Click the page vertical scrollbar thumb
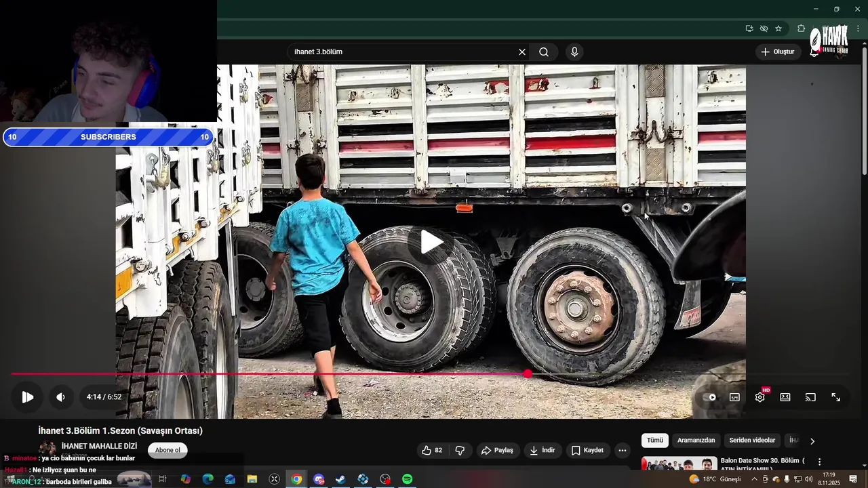Screen dimensions: 868x488 [x=864, y=110]
